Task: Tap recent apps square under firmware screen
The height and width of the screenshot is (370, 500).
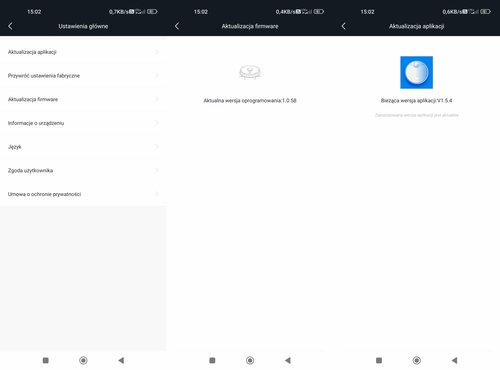Action: [212, 360]
